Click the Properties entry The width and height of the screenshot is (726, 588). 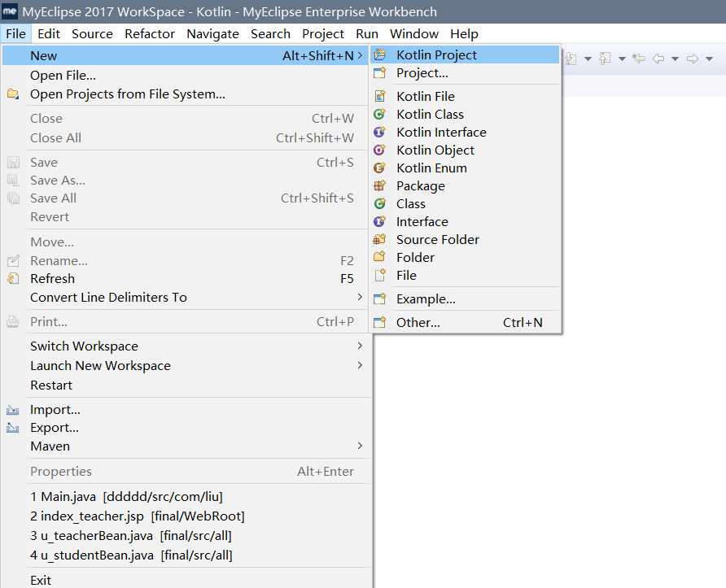pos(186,472)
